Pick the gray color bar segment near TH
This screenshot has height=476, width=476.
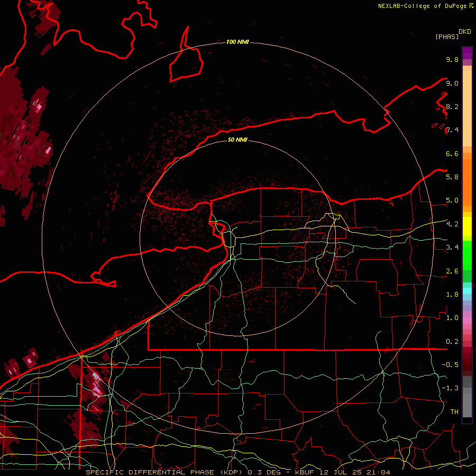click(x=467, y=405)
